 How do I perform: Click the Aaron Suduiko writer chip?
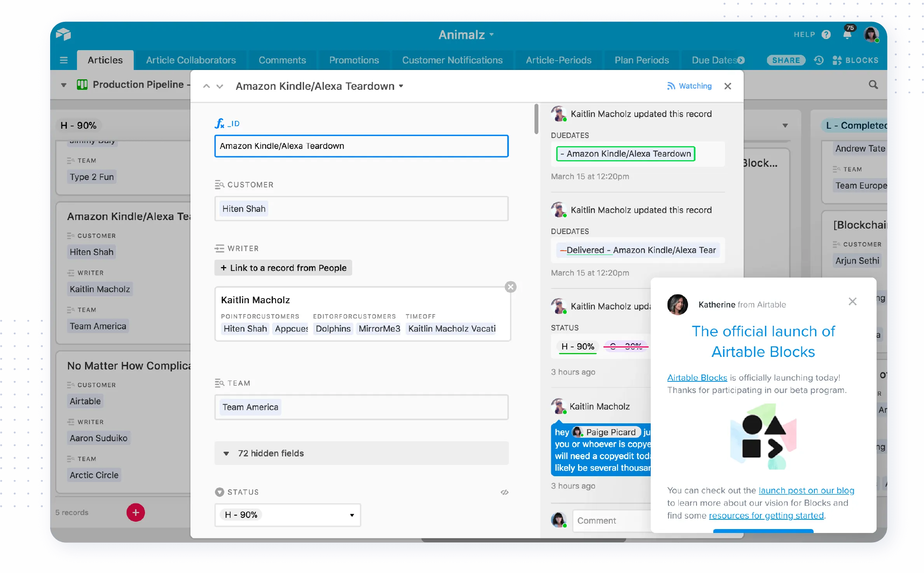[98, 438]
